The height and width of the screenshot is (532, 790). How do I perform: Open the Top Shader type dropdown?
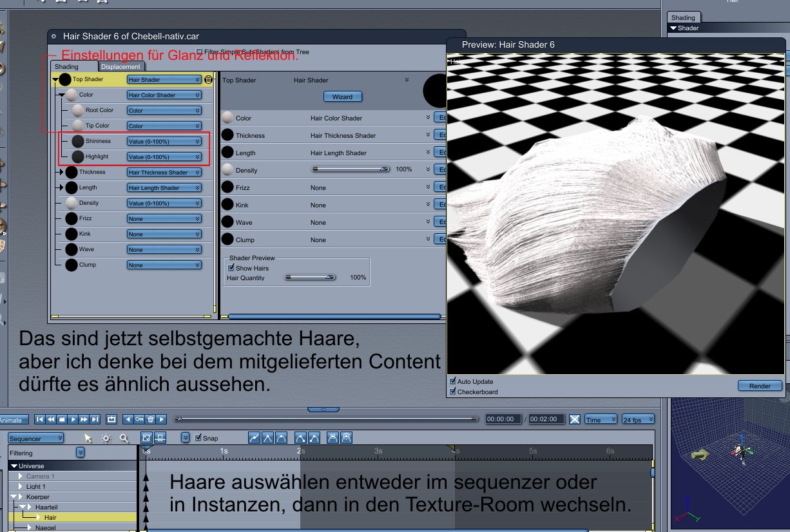coord(164,80)
